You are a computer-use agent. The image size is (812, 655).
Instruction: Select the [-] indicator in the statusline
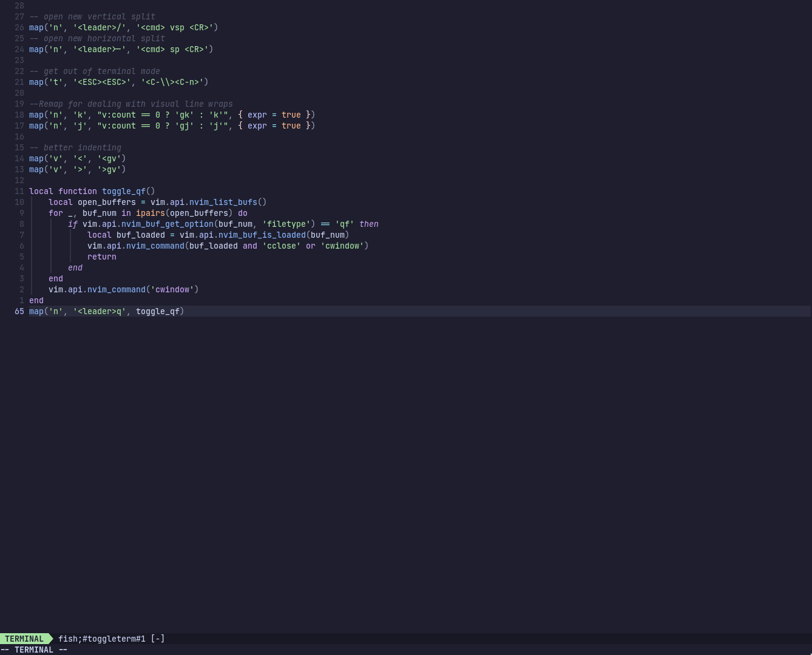(157, 639)
